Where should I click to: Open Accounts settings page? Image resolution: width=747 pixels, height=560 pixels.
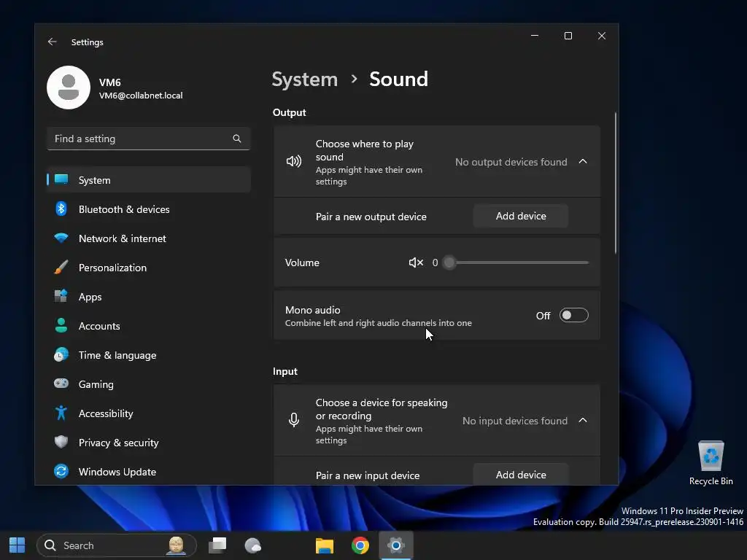tap(149, 326)
